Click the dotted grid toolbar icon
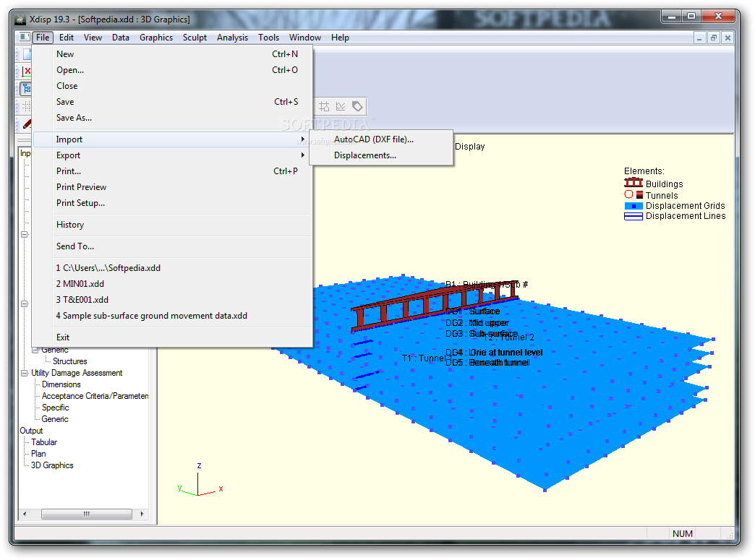 coord(27,106)
